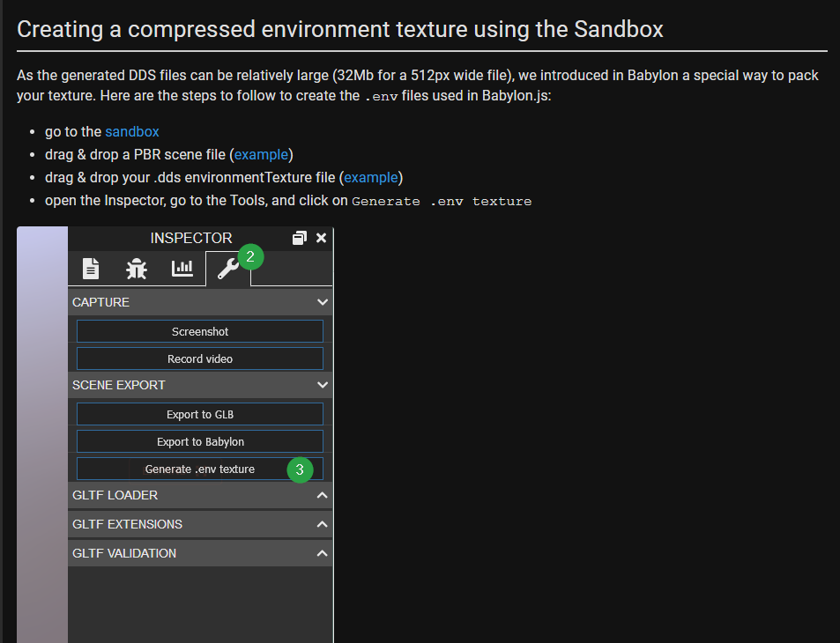Open the Inspector document properties tab icon
This screenshot has height=643, width=840.
[91, 269]
